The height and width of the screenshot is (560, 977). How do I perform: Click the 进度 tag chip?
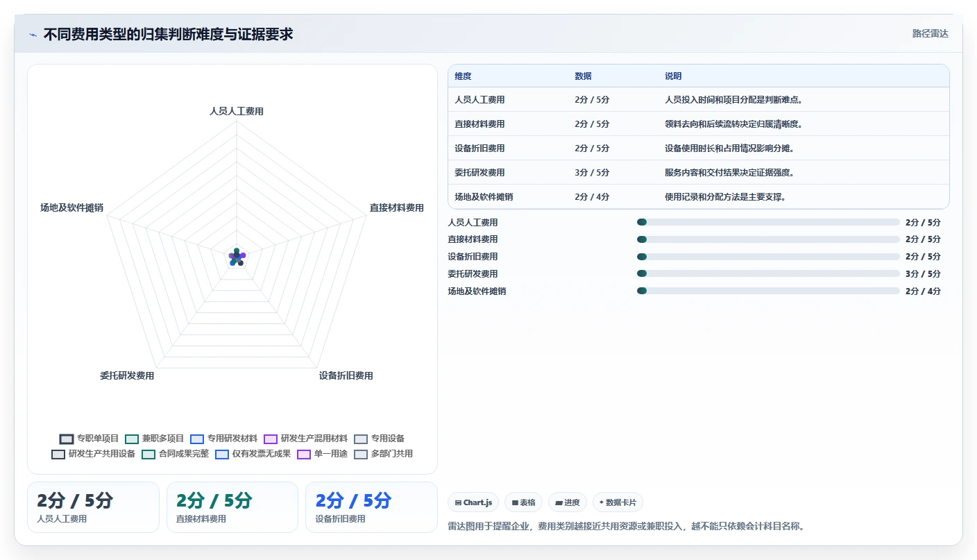coord(568,502)
